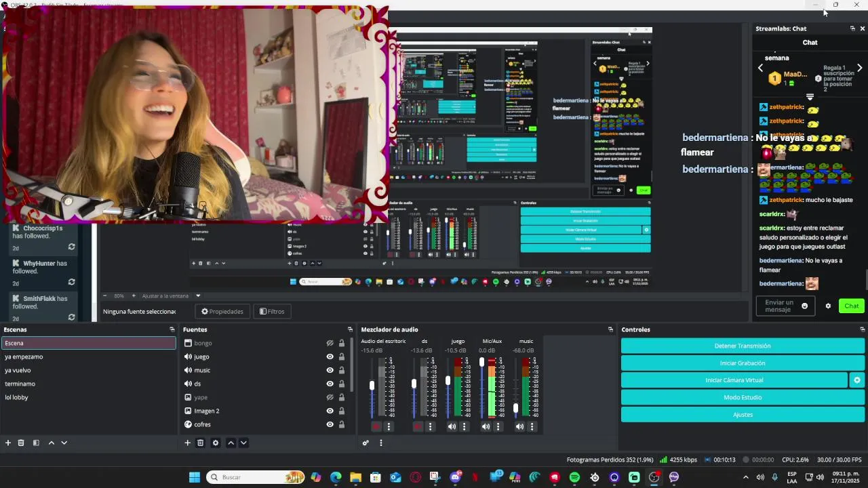Image resolution: width=868 pixels, height=488 pixels.
Task: Select the terminamo scene
Action: tap(88, 384)
